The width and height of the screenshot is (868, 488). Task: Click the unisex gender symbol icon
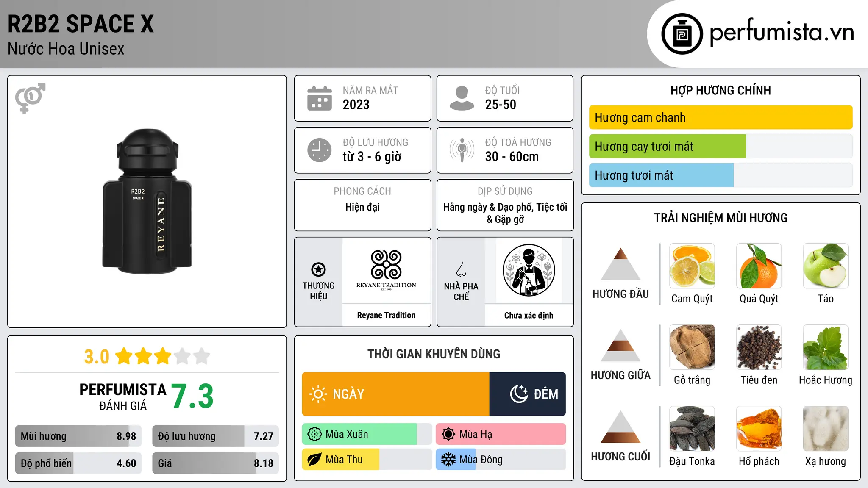(30, 98)
